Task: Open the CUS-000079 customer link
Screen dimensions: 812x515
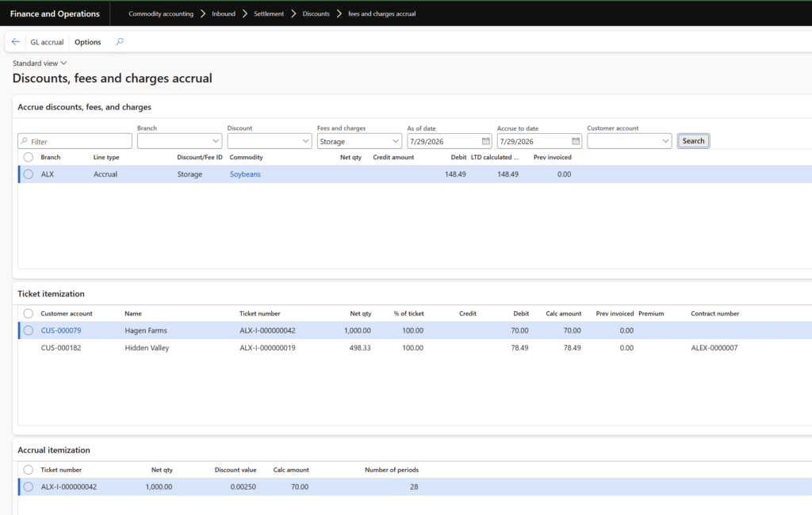Action: click(x=61, y=330)
